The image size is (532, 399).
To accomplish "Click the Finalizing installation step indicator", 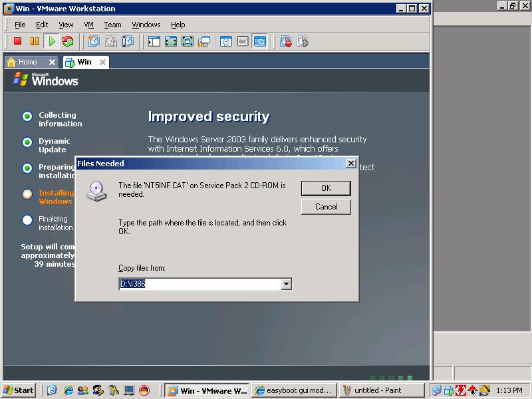I will (x=27, y=220).
